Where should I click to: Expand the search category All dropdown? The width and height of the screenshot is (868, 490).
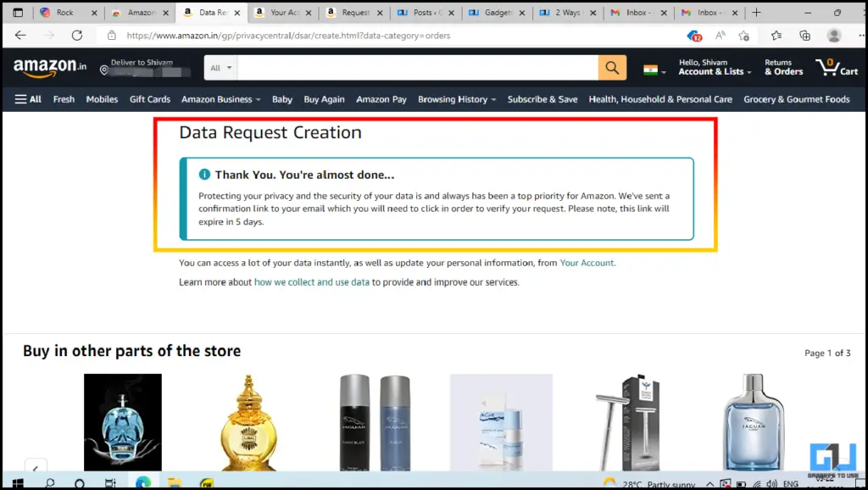220,68
